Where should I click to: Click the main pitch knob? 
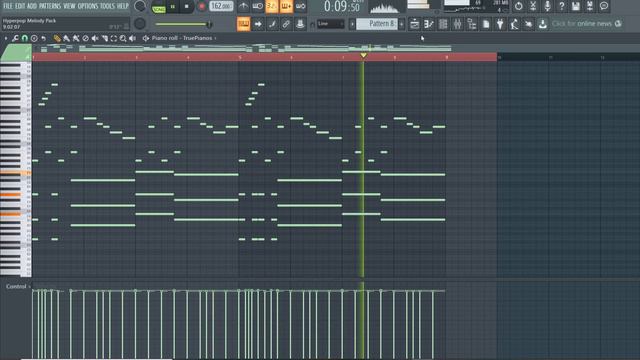click(x=140, y=24)
